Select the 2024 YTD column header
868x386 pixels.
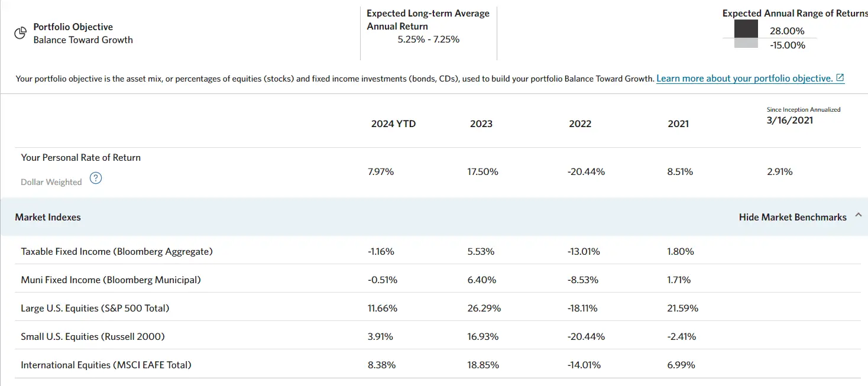pos(393,124)
